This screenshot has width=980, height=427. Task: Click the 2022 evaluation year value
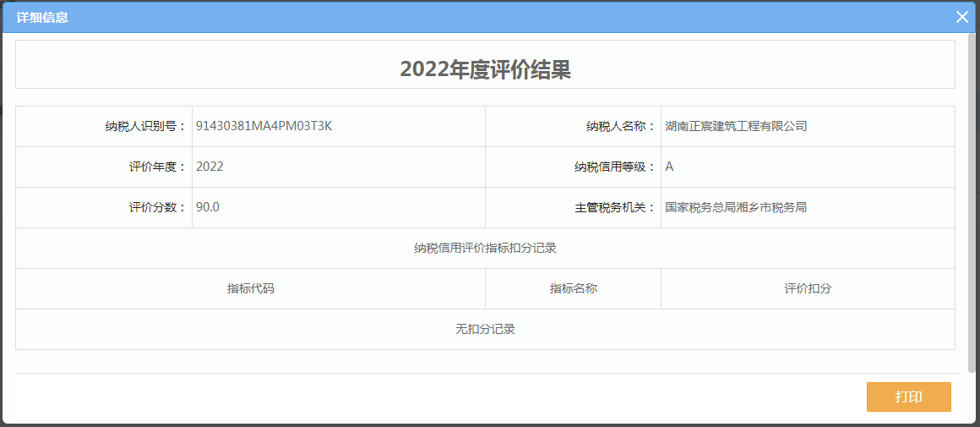pos(210,167)
